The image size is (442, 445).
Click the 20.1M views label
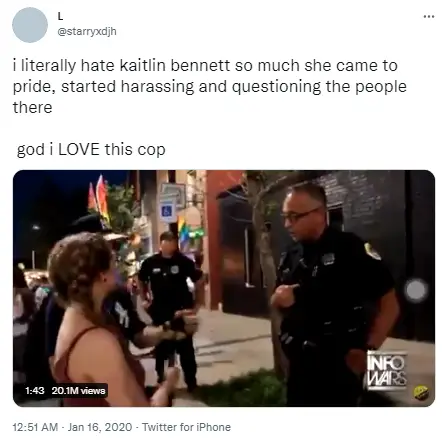[x=78, y=390]
